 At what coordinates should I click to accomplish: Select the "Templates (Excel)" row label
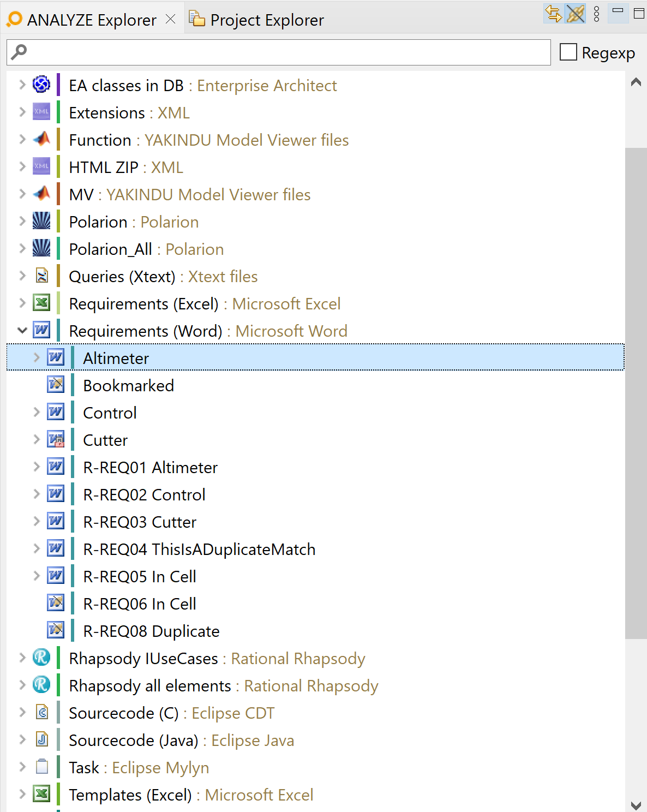click(130, 795)
